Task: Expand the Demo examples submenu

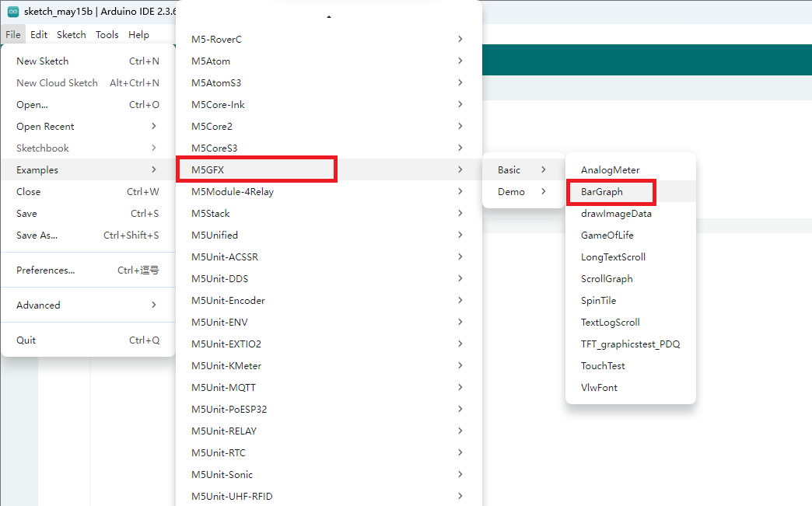Action: (523, 191)
